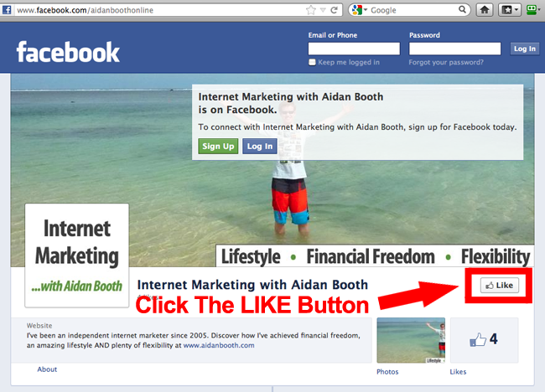The height and width of the screenshot is (392, 545).
Task: Click the search magnifier icon
Action: click(462, 10)
